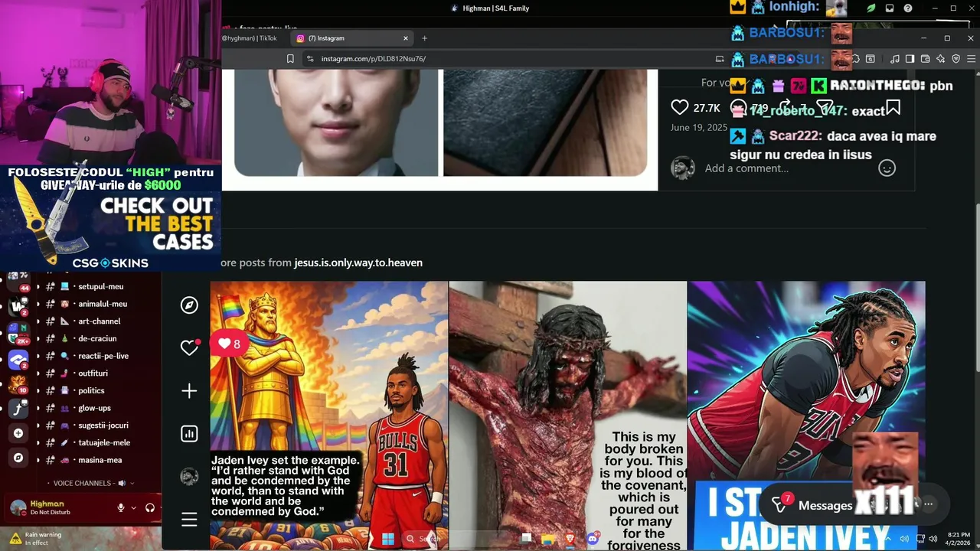Open Discord inbox icon
The height and width of the screenshot is (551, 980).
tap(890, 8)
